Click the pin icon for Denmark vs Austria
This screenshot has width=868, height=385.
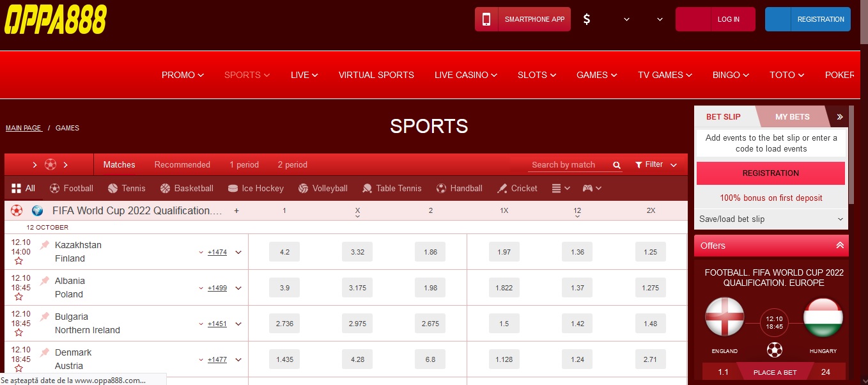(x=45, y=352)
